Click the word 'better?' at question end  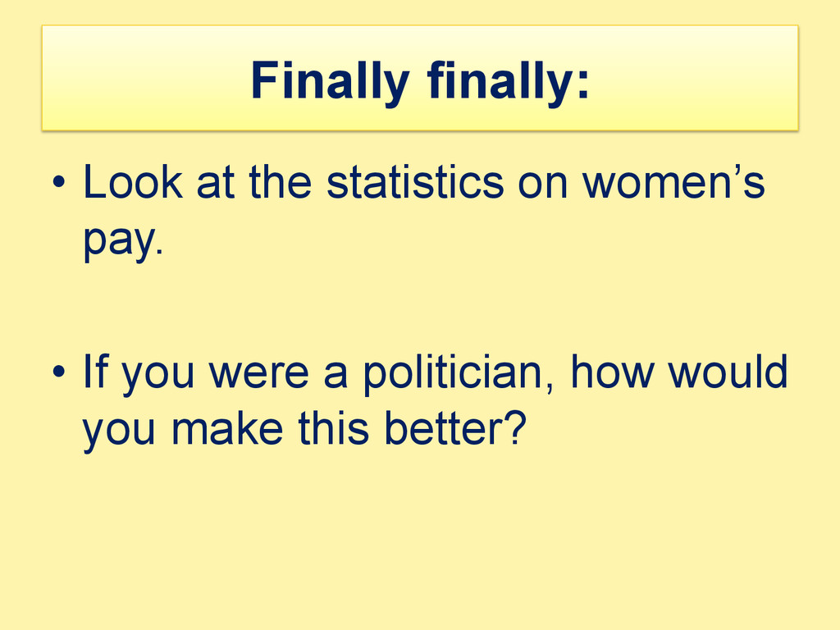click(x=455, y=428)
